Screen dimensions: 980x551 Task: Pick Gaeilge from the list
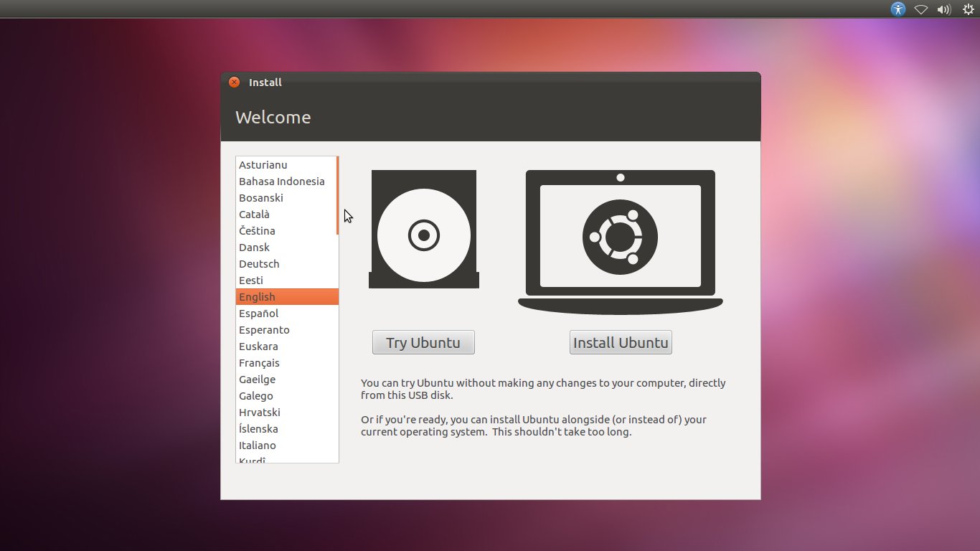point(287,380)
